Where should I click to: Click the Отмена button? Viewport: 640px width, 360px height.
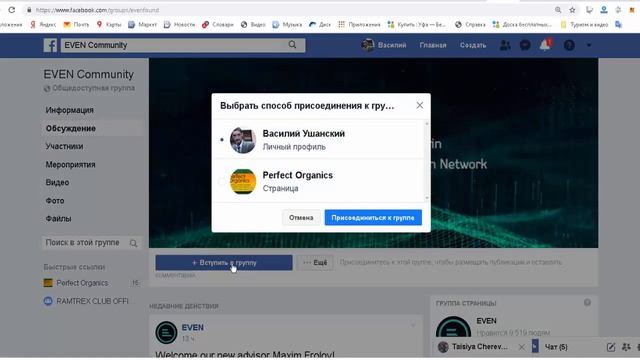pyautogui.click(x=301, y=218)
